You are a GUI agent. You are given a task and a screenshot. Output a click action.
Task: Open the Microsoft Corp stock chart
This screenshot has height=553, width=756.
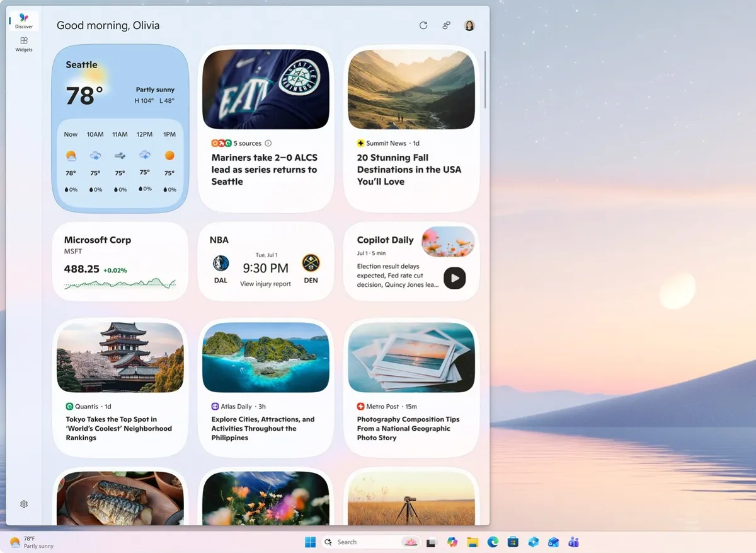[120, 284]
